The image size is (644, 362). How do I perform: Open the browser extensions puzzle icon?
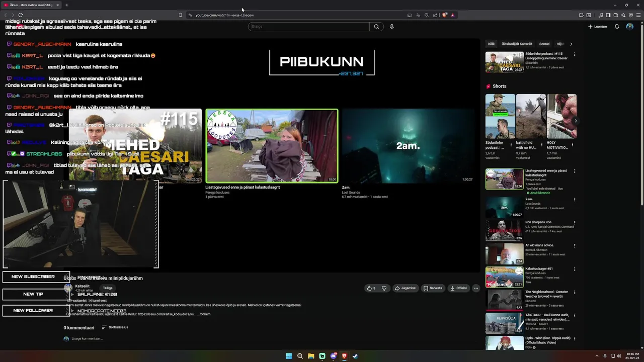click(x=581, y=15)
